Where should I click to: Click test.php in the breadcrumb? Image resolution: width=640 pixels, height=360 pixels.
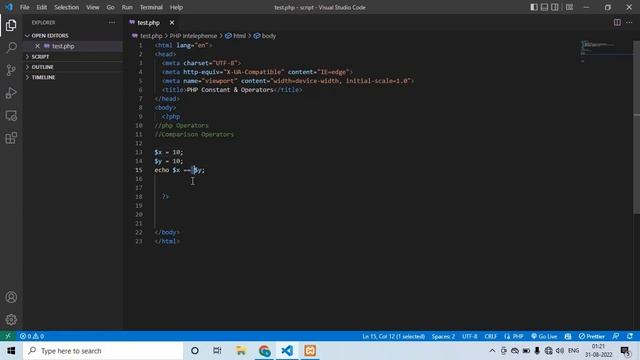151,36
